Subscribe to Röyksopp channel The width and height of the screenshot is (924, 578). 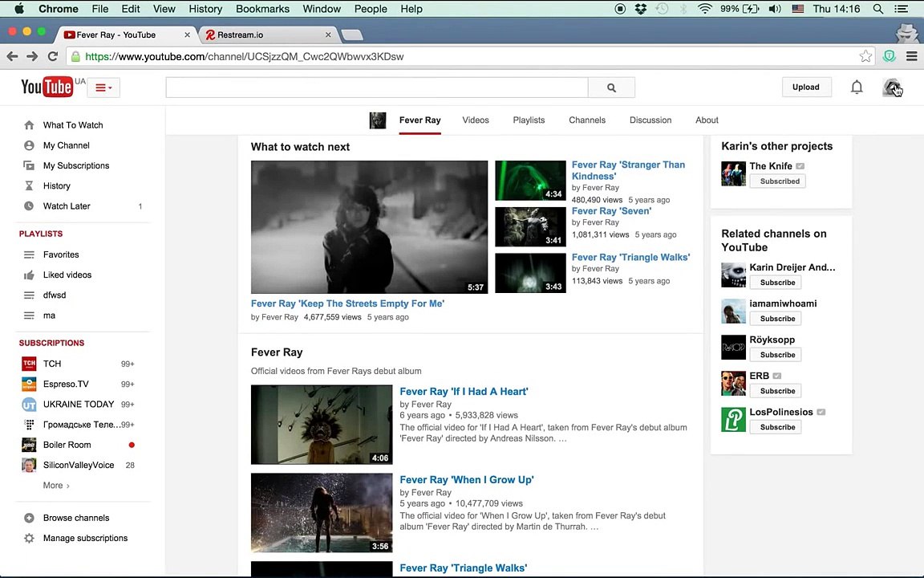coord(775,355)
